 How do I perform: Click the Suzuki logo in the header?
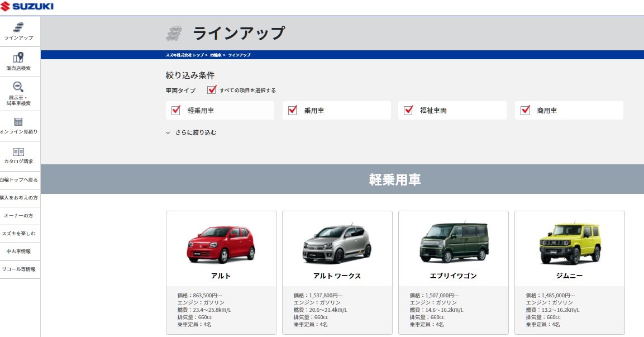(27, 7)
